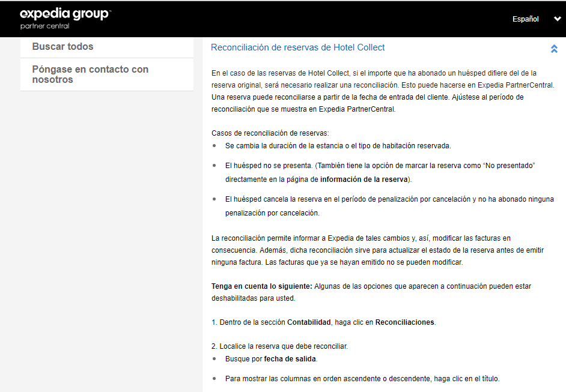Collapse the section with the double-chevron icon

pyautogui.click(x=554, y=49)
